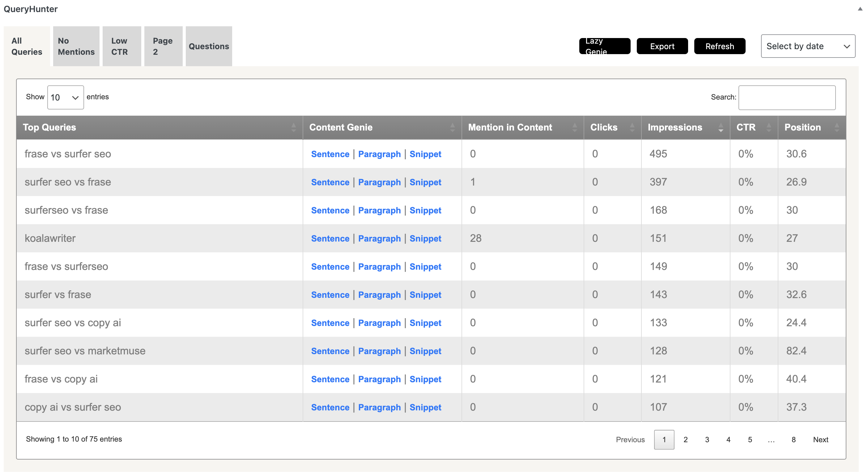The width and height of the screenshot is (868, 475).
Task: Sort by the Top Queries column arrows
Action: tap(293, 127)
